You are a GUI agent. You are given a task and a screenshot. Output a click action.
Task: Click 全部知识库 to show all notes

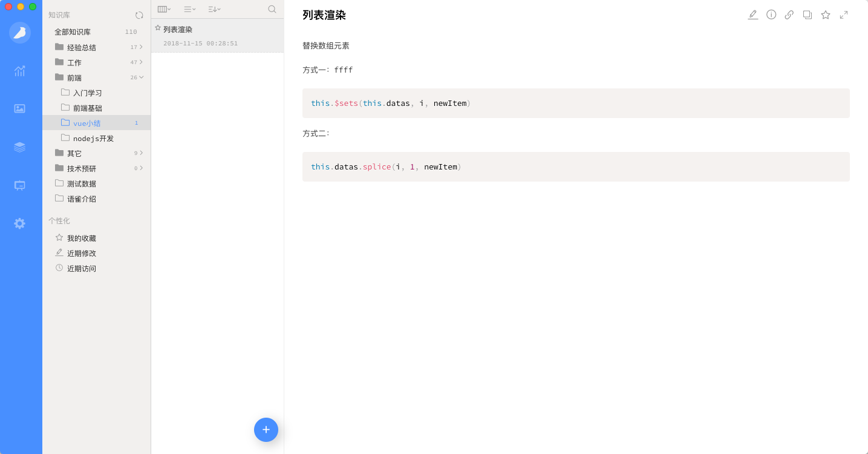[x=73, y=31]
